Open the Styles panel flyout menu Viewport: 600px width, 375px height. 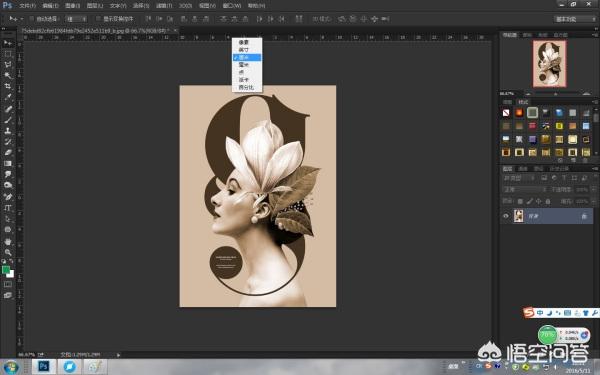point(595,102)
